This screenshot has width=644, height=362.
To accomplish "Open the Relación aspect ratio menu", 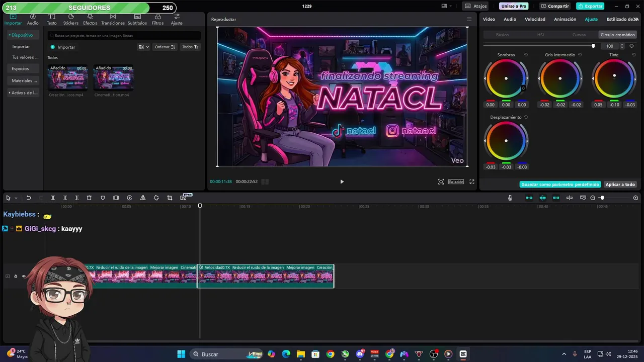I will [x=456, y=182].
